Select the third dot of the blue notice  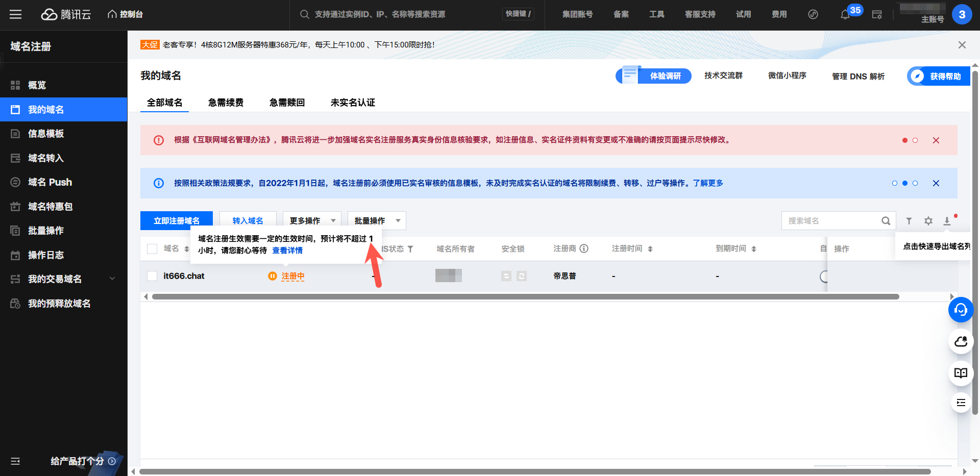pos(915,183)
